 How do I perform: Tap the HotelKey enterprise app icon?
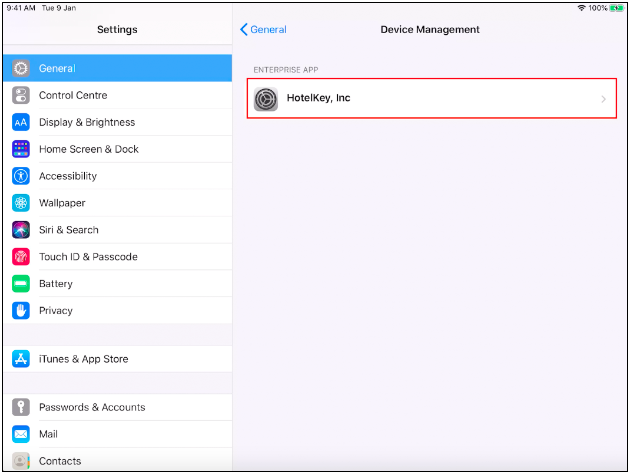266,99
